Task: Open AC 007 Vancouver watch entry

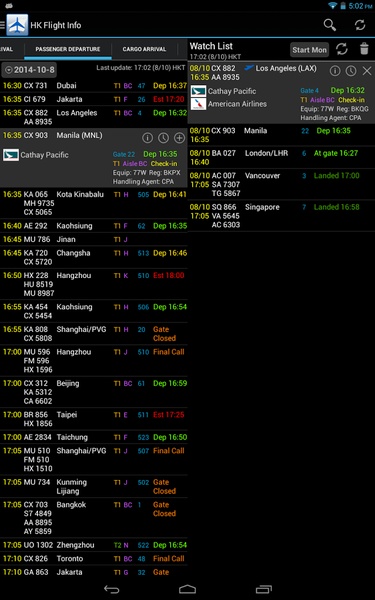Action: tap(281, 184)
